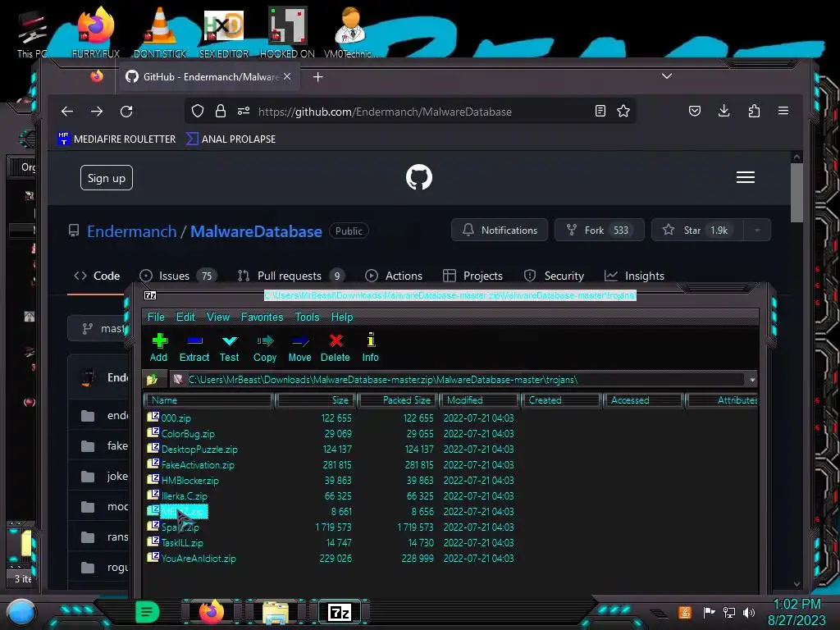Viewport: 840px width, 630px height.
Task: Click the GitHub Notifications button
Action: click(500, 230)
